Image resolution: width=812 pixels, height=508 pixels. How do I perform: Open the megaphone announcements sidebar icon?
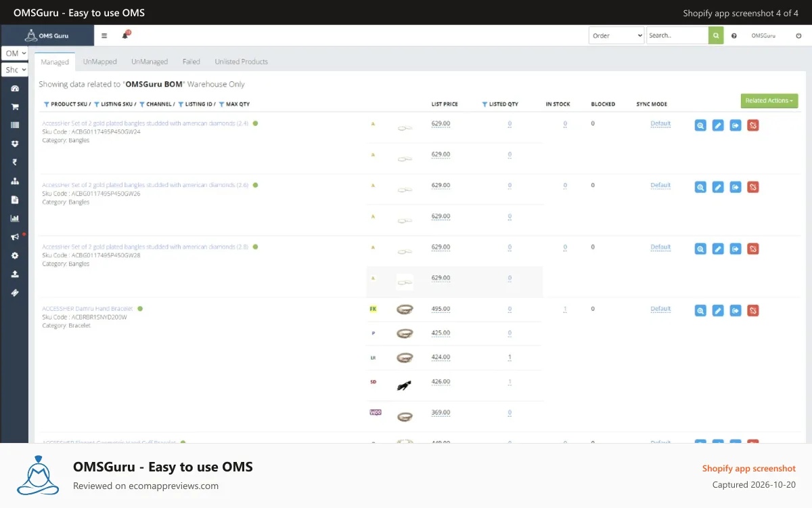click(x=15, y=237)
